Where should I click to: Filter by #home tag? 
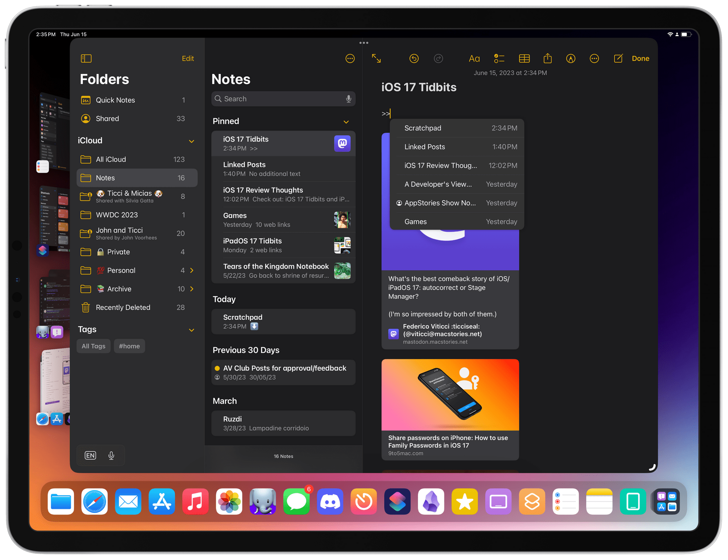pos(129,346)
